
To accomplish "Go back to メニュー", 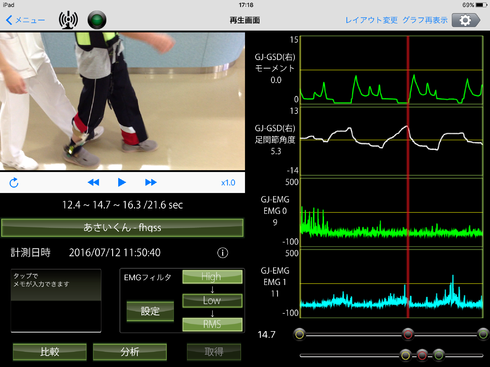I will [25, 20].
